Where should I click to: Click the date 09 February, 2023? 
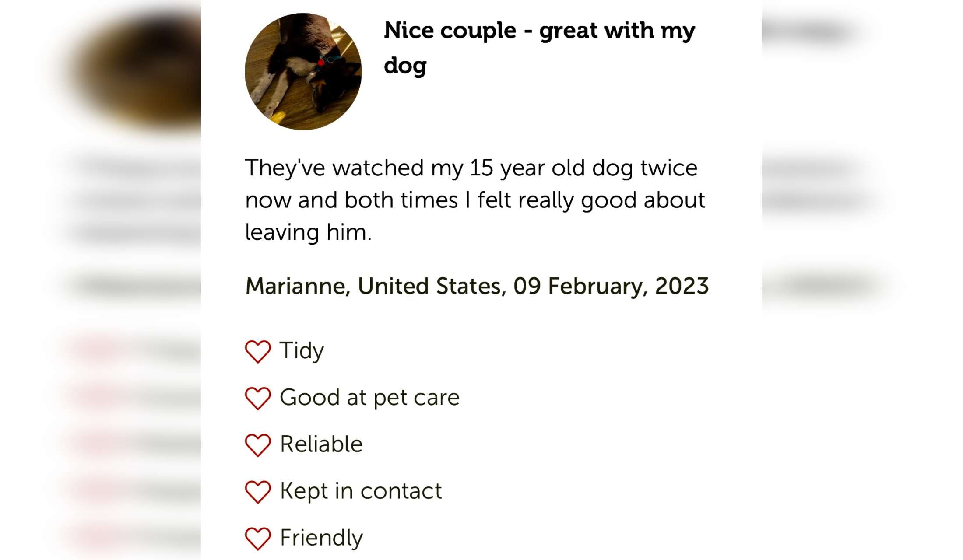(611, 287)
